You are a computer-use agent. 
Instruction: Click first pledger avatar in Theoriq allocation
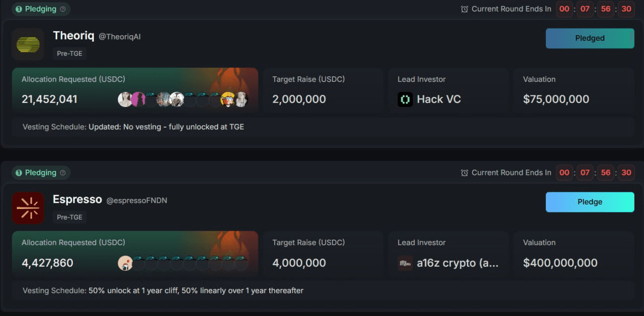(125, 99)
